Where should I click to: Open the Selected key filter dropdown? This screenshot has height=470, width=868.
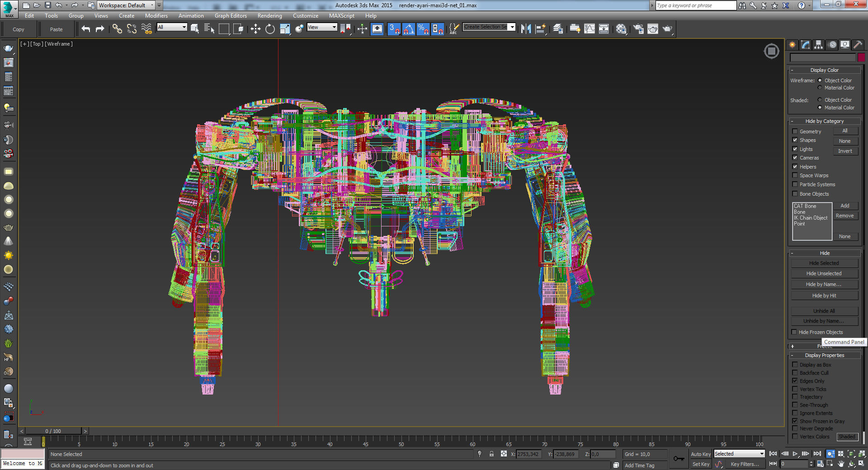(739, 454)
